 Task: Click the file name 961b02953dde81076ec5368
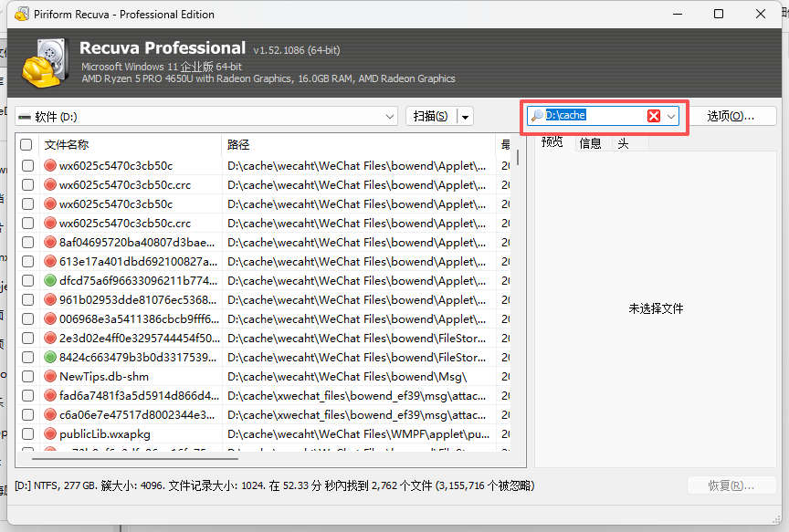click(138, 300)
